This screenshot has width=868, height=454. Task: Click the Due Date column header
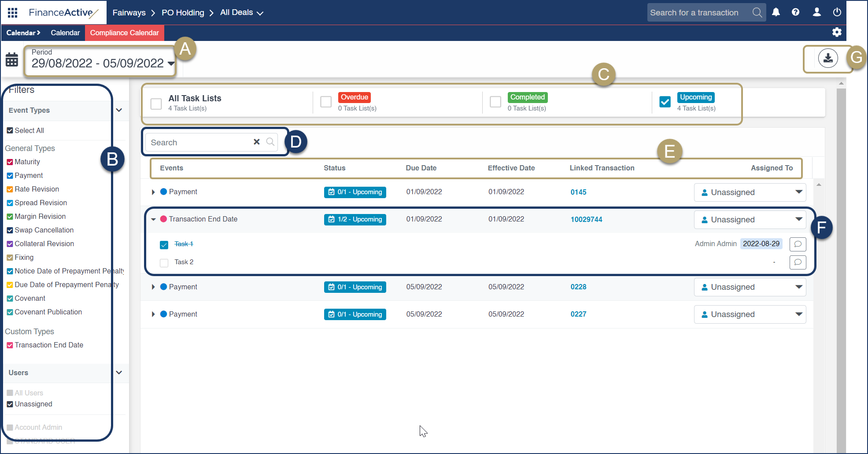[x=421, y=168]
